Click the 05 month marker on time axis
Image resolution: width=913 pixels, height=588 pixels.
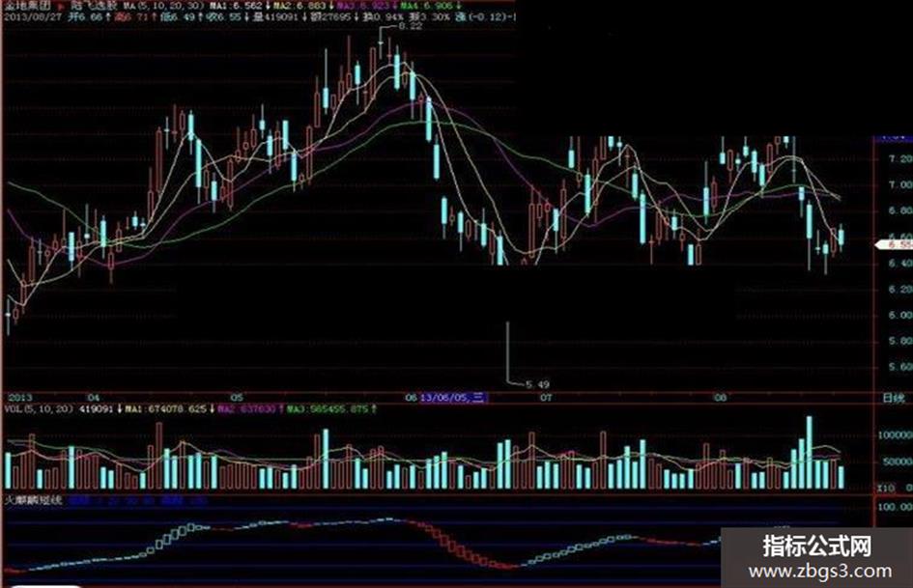[x=237, y=398]
